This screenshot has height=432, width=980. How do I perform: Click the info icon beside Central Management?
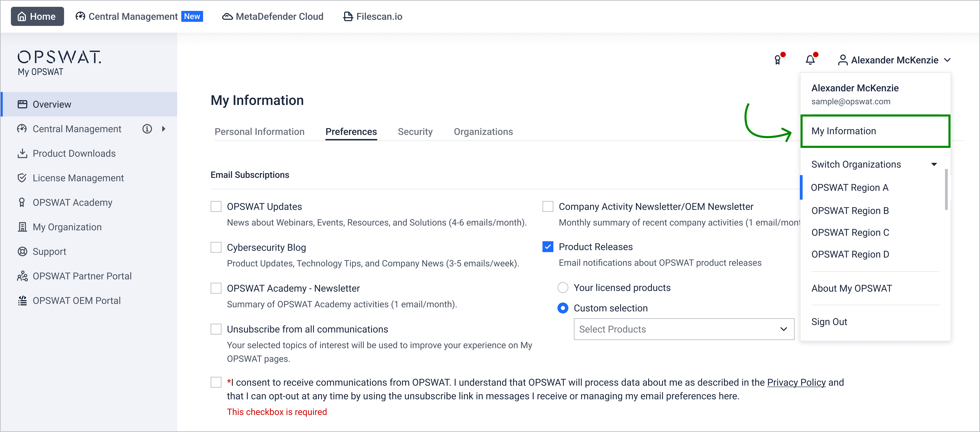tap(147, 129)
